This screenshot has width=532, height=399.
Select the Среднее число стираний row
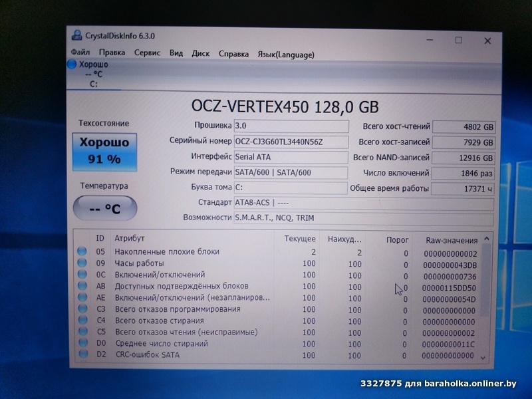(277, 344)
